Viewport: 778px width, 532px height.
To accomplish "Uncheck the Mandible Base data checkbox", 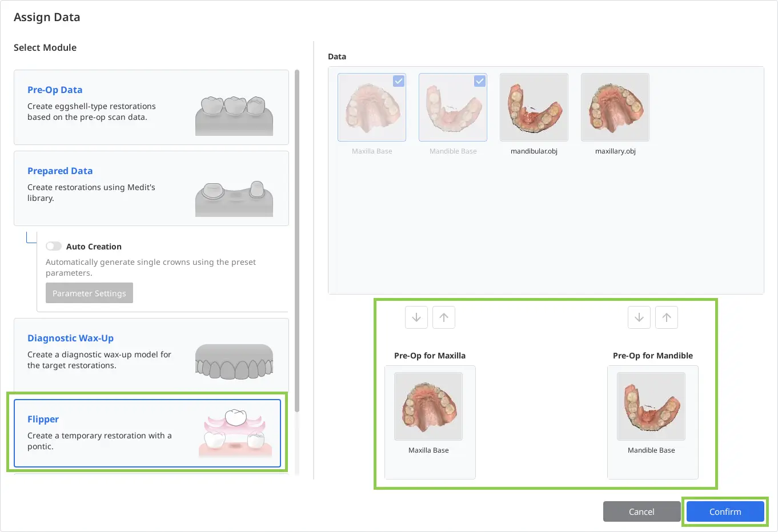I will point(480,81).
